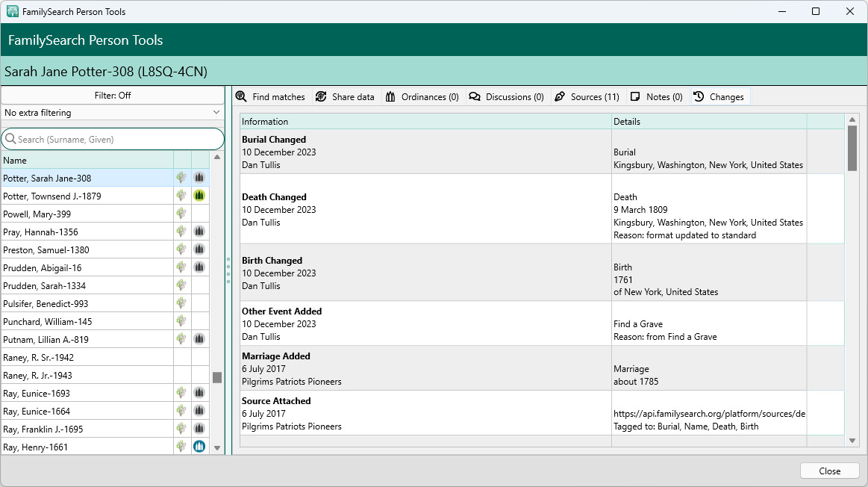Click tree icon for Ray, Henry-1661
868x487 pixels.
pos(181,447)
